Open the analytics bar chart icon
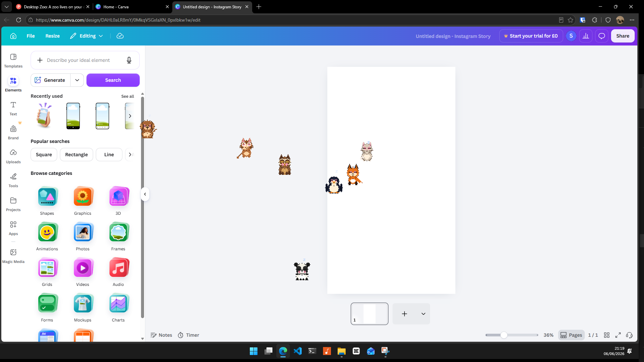This screenshot has height=362, width=644. click(586, 36)
